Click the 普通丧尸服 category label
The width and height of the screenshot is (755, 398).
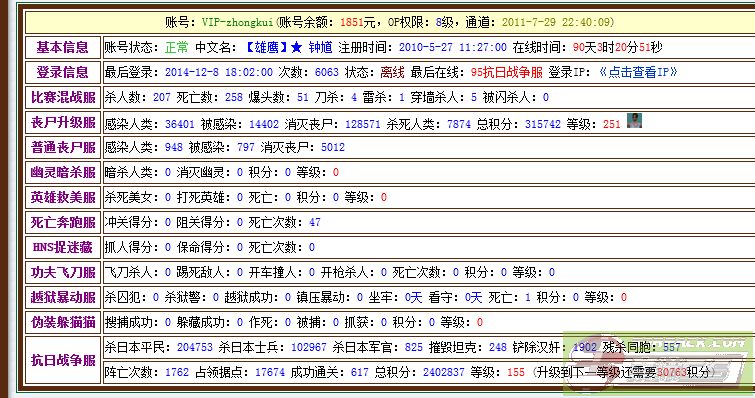click(63, 147)
